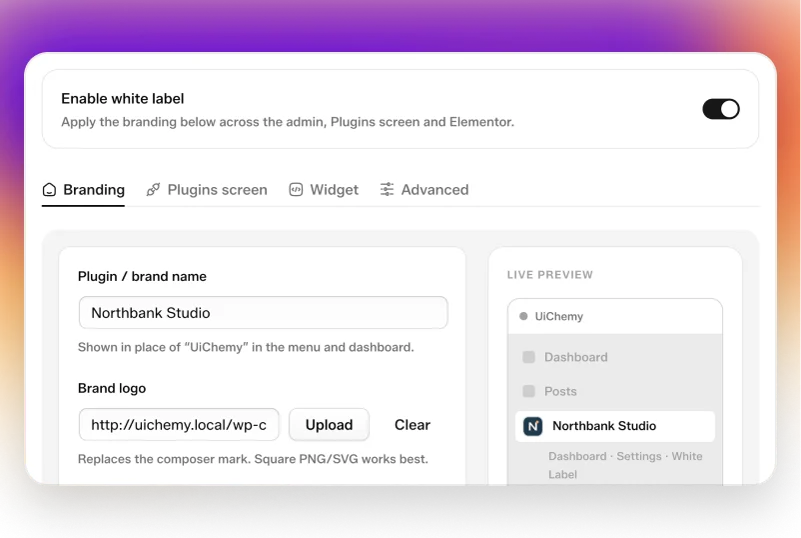The width and height of the screenshot is (801, 538).
Task: Click the square placeholder icon beside Posts
Action: tap(529, 391)
